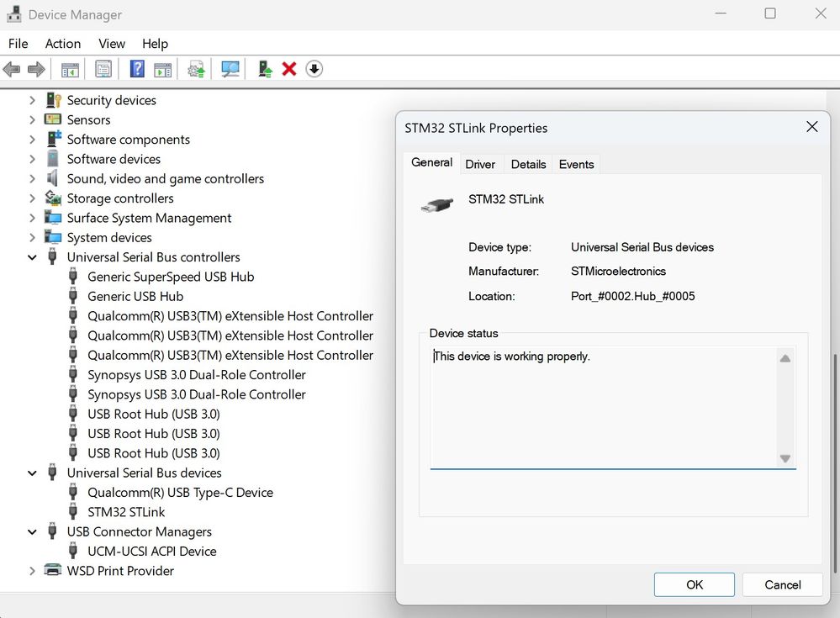Click the Sensors category icon
The width and height of the screenshot is (840, 618).
[53, 119]
